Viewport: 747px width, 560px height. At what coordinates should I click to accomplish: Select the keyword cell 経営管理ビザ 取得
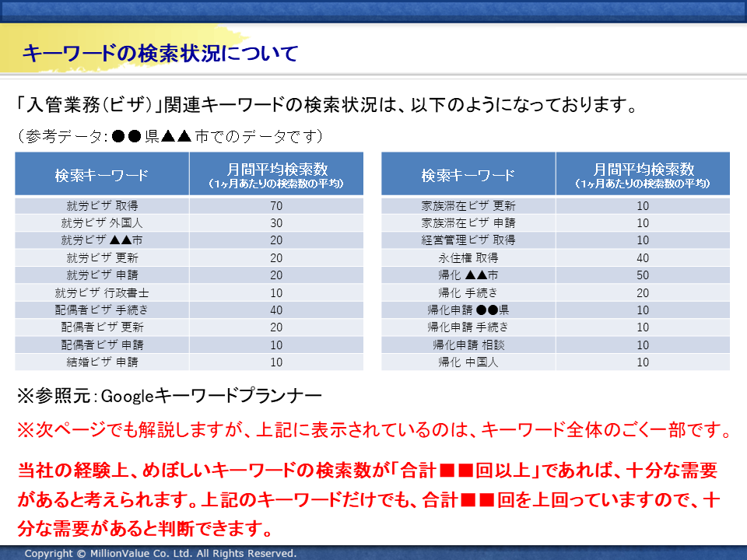[x=468, y=240]
